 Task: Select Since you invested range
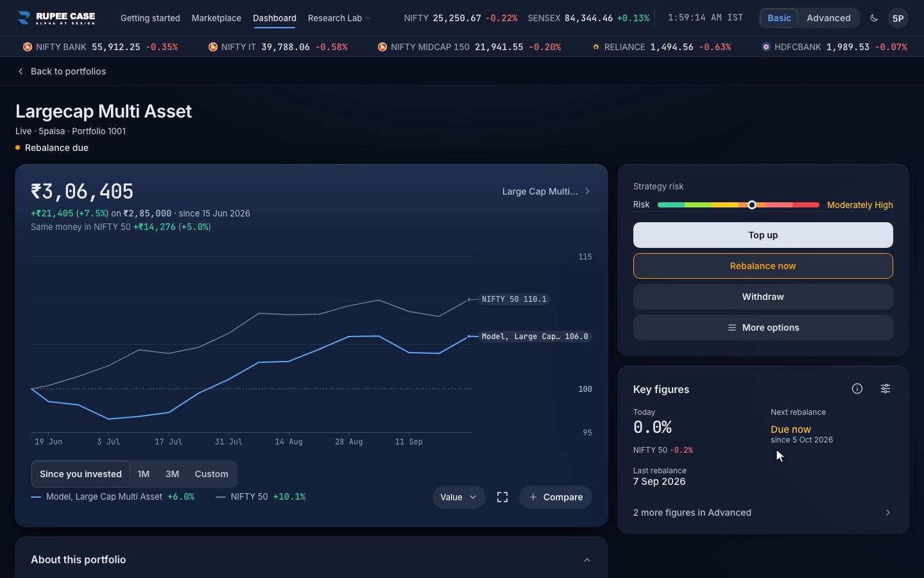point(81,474)
